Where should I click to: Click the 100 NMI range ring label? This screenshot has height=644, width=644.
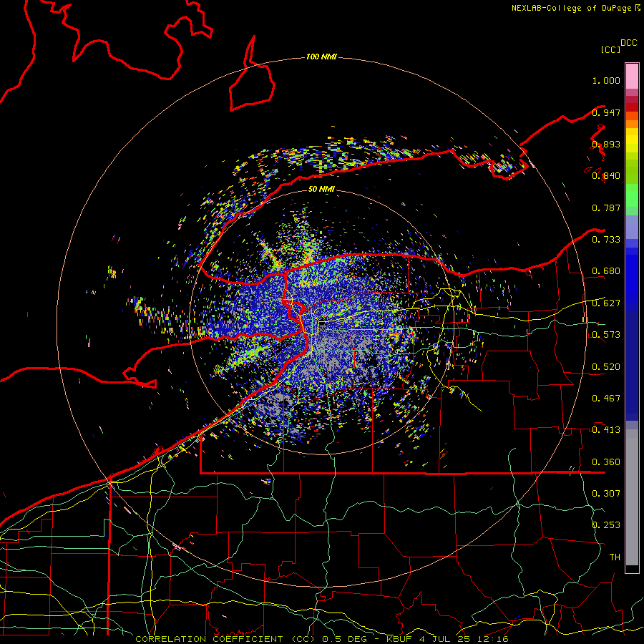[321, 57]
